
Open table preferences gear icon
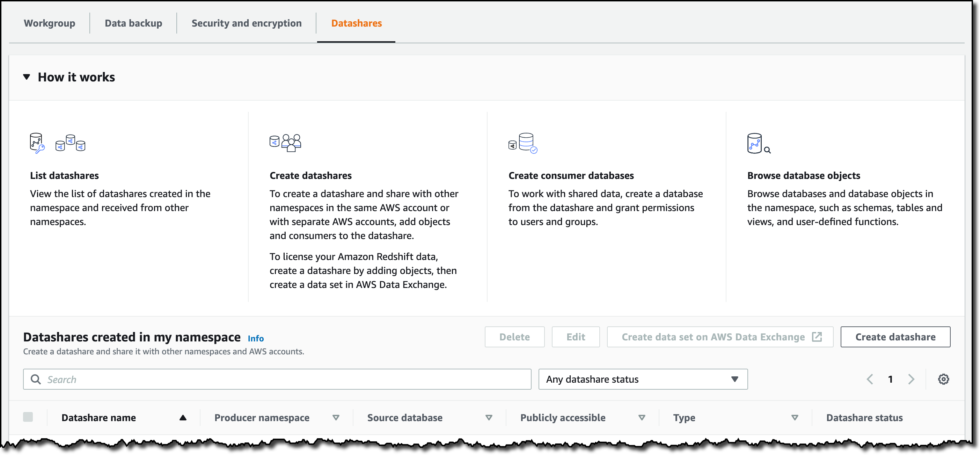[x=943, y=379]
